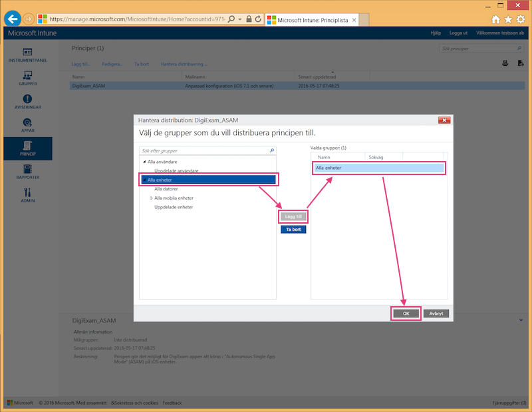Select Uppdelade användare in the group tree
Image resolution: width=532 pixels, height=412 pixels.
(x=176, y=171)
